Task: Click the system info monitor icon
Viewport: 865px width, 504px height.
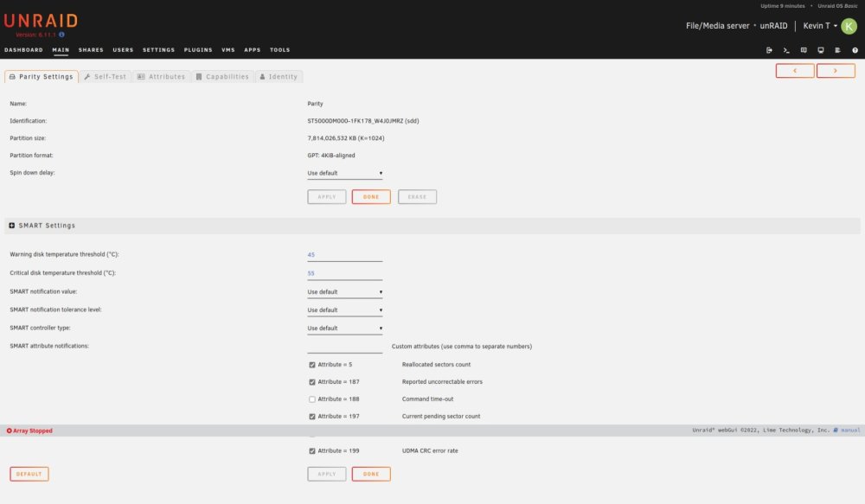Action: click(x=821, y=50)
